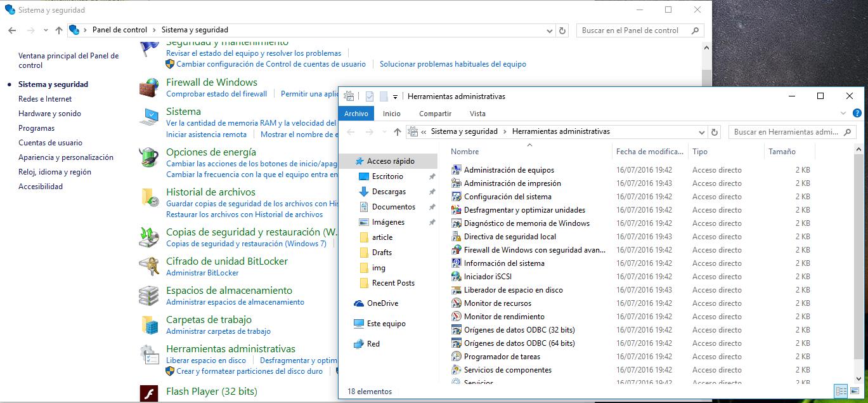Click Buscar en el Panel de control field
Image resolution: width=868 pixels, height=403 pixels.
click(640, 30)
